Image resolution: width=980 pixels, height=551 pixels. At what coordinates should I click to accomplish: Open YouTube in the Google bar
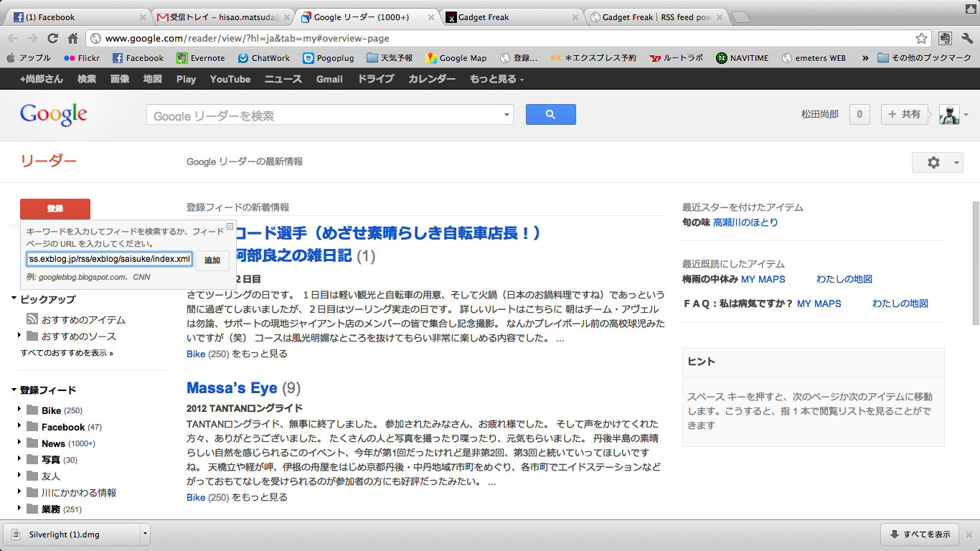230,79
